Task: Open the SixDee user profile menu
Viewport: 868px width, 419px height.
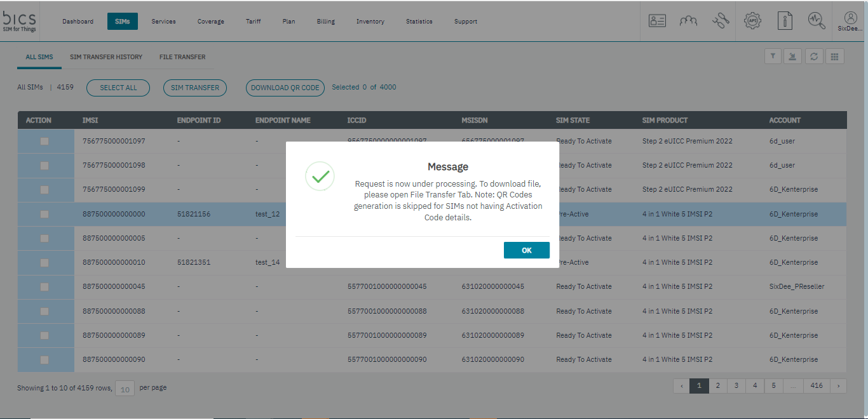Action: coord(850,21)
